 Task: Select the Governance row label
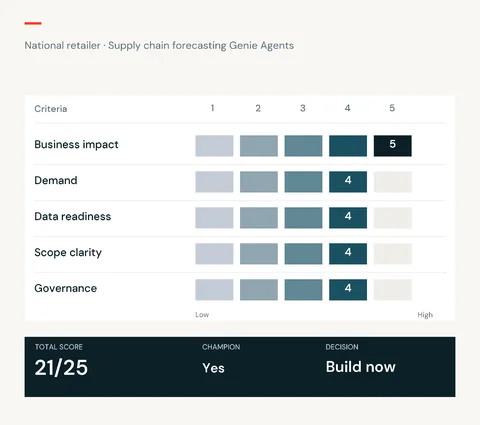point(66,288)
